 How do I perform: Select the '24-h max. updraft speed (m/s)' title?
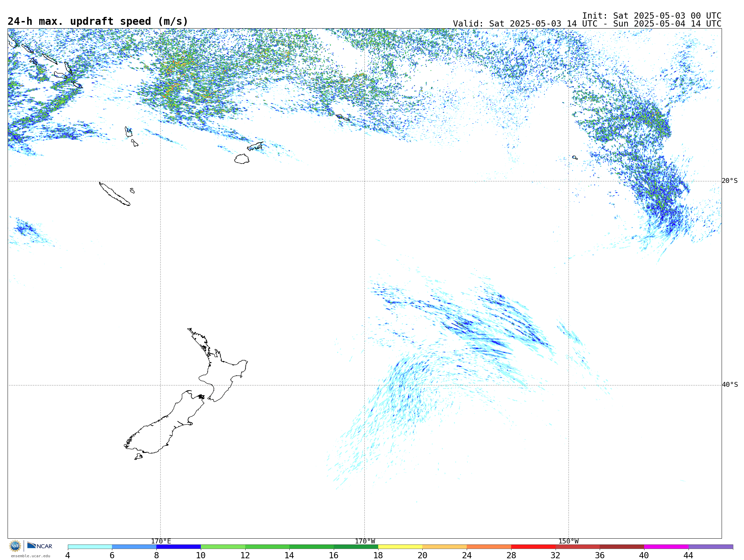[x=98, y=21]
